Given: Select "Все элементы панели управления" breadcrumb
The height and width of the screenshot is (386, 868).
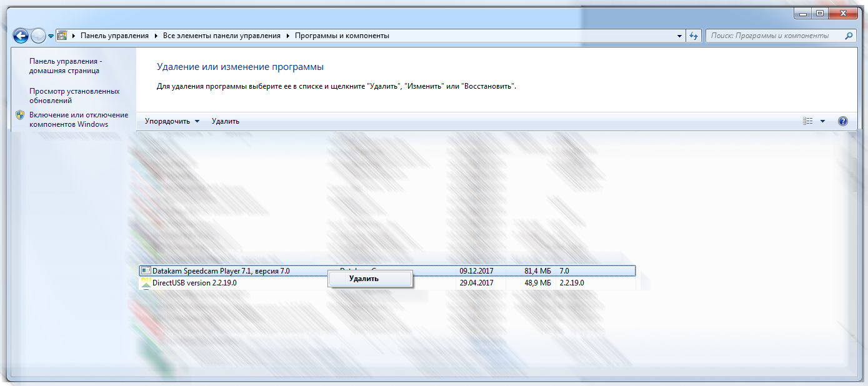Looking at the screenshot, I should click(221, 36).
